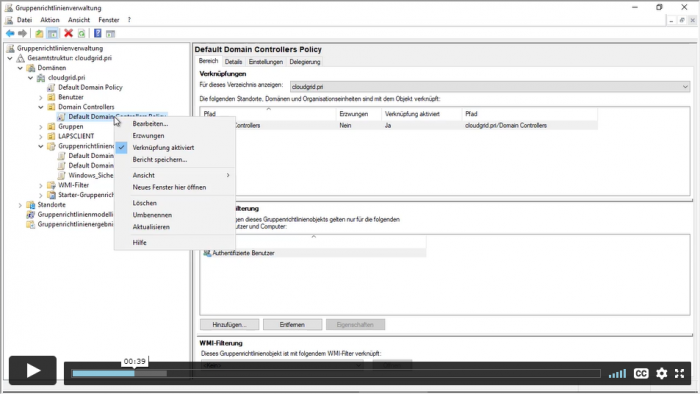Click the red Delete X toolbar icon
This screenshot has height=394, width=700.
click(x=68, y=33)
